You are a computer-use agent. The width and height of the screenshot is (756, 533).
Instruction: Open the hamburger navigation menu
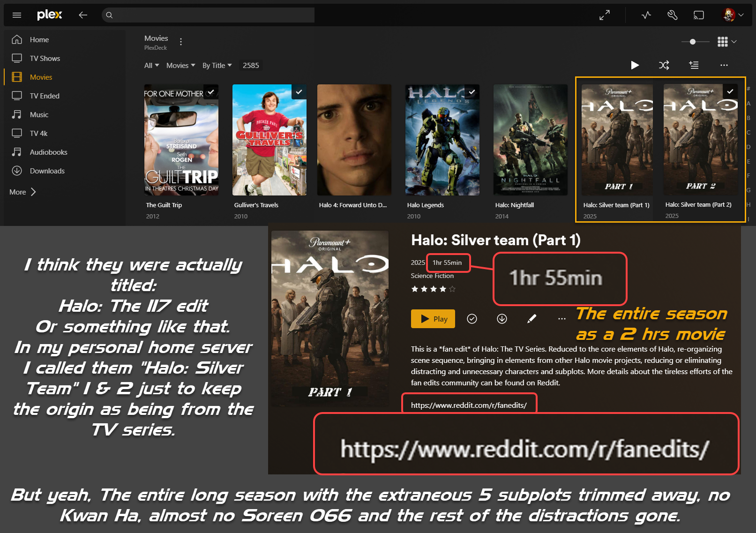tap(17, 15)
